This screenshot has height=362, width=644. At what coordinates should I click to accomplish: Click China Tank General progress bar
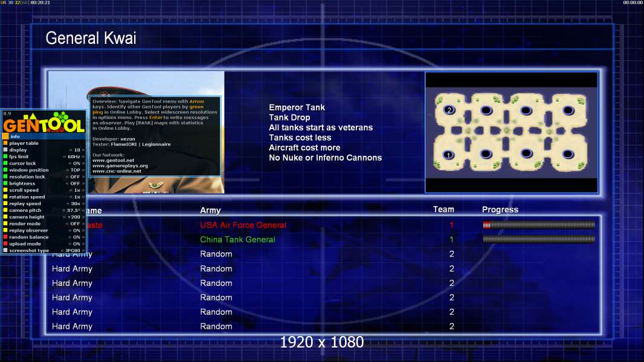tap(539, 239)
